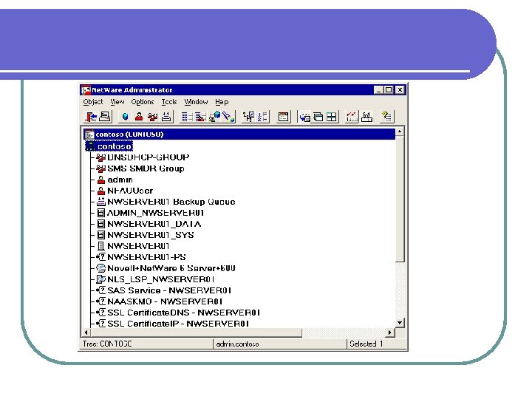Click the DNSDHCP-GROUP group icon
Image resolution: width=532 pixels, height=399 pixels.
100,157
